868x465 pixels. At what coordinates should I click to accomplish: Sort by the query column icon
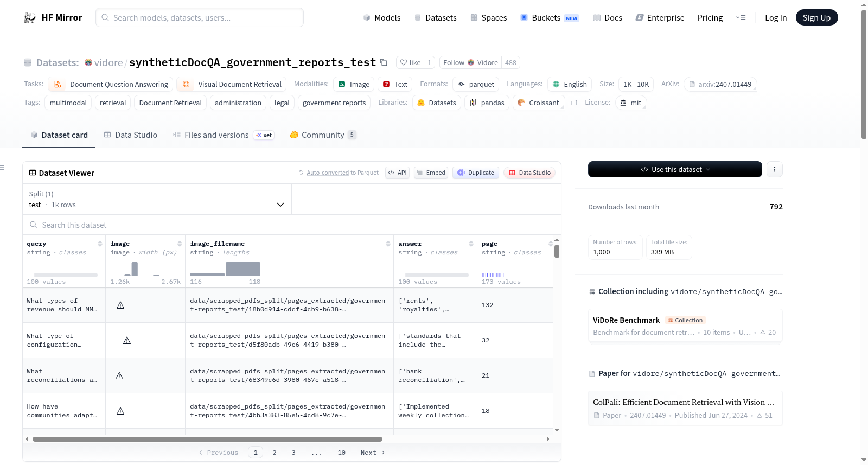click(x=100, y=244)
